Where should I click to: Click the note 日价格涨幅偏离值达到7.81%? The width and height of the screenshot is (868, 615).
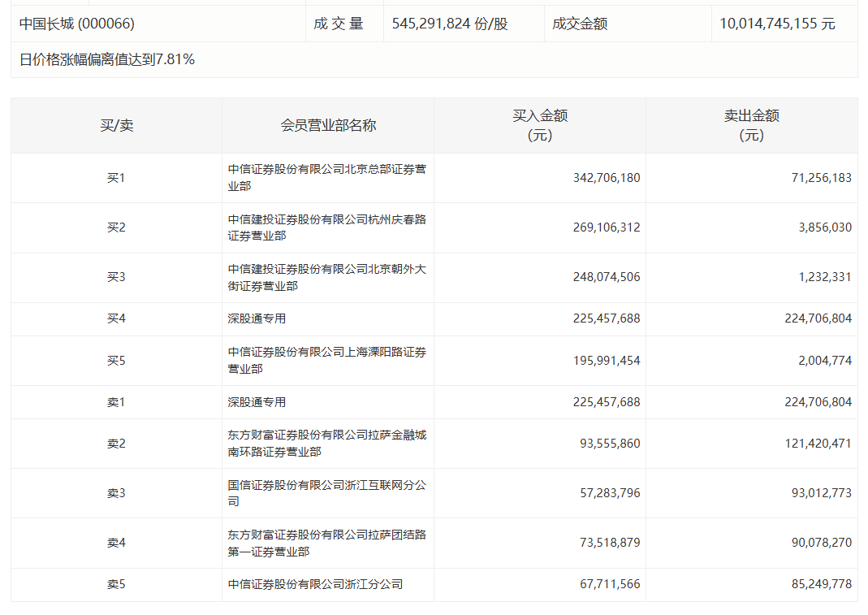pos(107,60)
